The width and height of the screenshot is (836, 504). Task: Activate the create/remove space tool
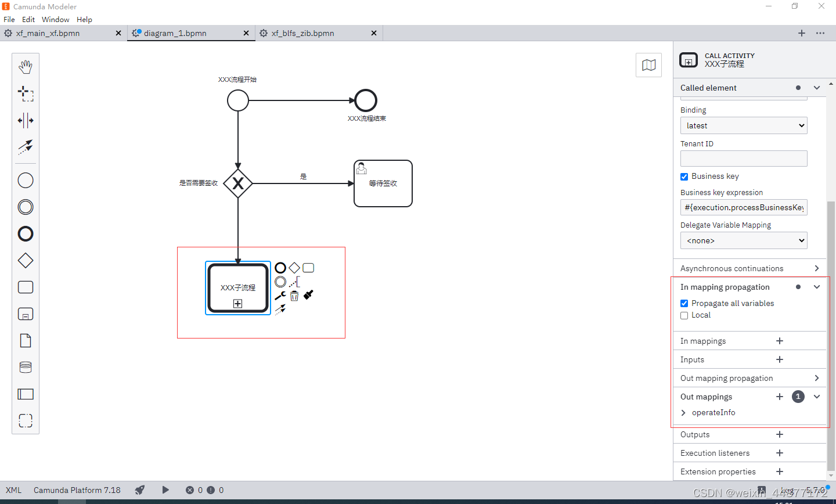pos(26,121)
